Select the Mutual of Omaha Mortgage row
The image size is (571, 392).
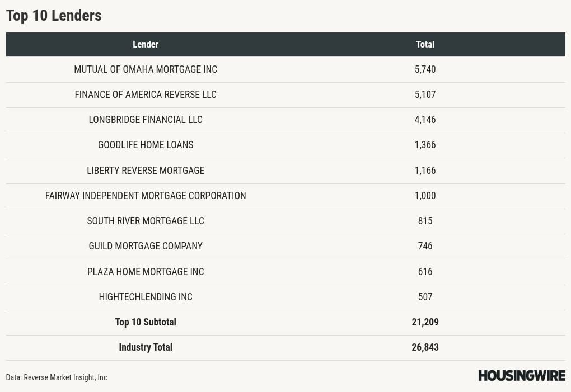(x=146, y=69)
